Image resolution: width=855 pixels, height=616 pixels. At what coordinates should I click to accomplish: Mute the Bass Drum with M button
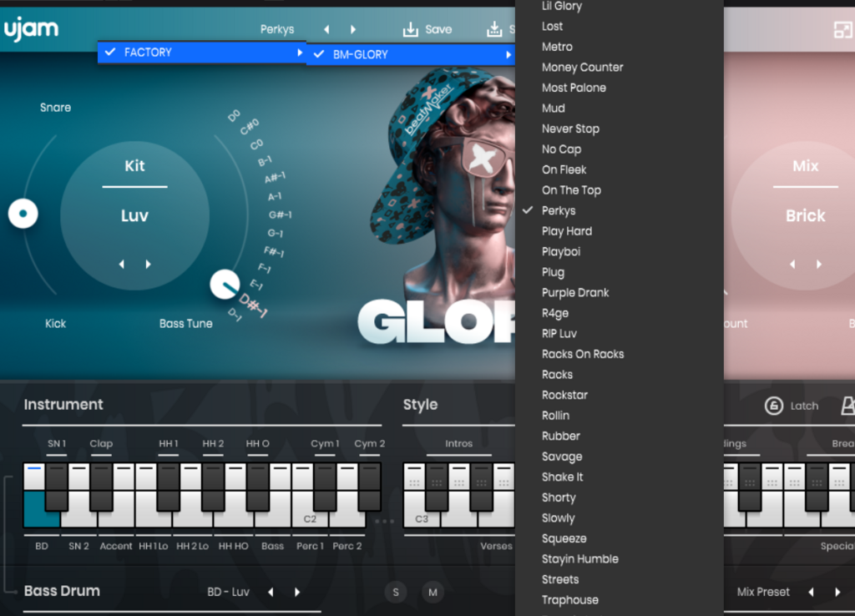click(433, 592)
